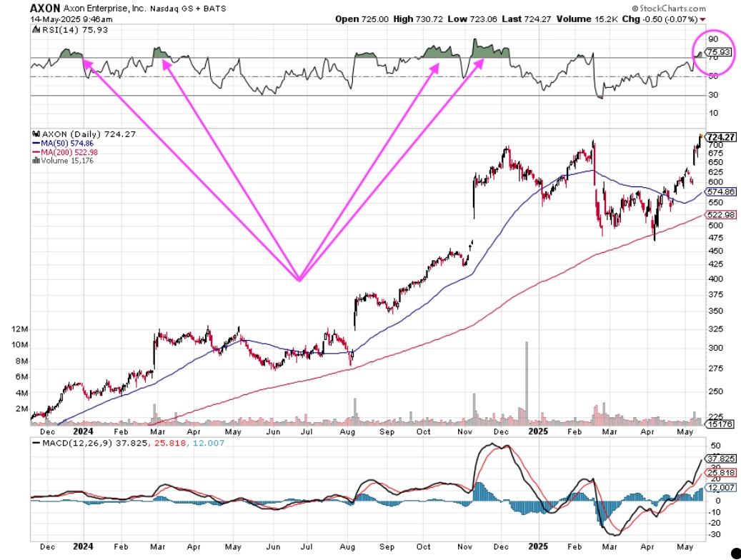Click the black circle in bottom-right corner

[x=734, y=552]
